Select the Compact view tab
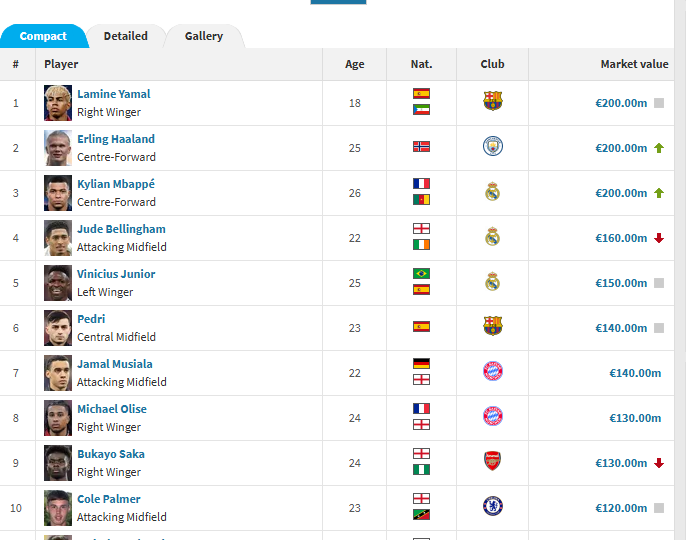Viewport: 686px width, 540px height. (43, 36)
